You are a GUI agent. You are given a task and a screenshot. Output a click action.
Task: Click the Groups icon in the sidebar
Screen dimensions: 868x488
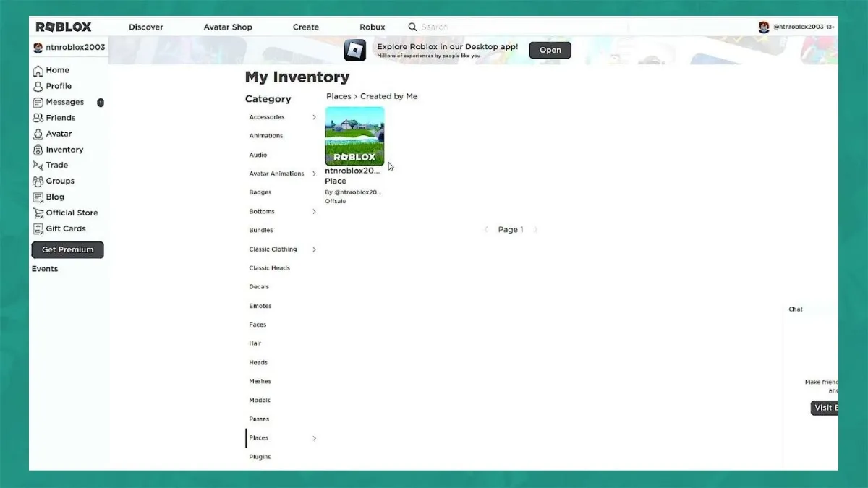pos(38,181)
